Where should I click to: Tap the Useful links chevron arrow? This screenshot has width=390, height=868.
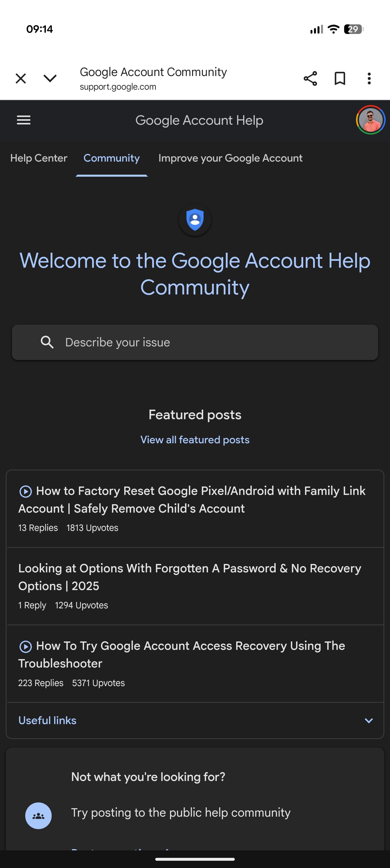click(369, 721)
